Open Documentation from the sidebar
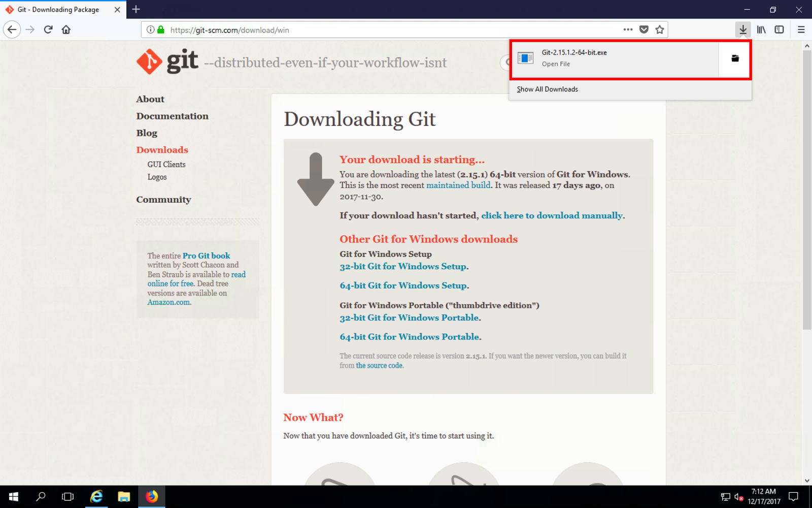This screenshot has width=812, height=508. tap(172, 116)
